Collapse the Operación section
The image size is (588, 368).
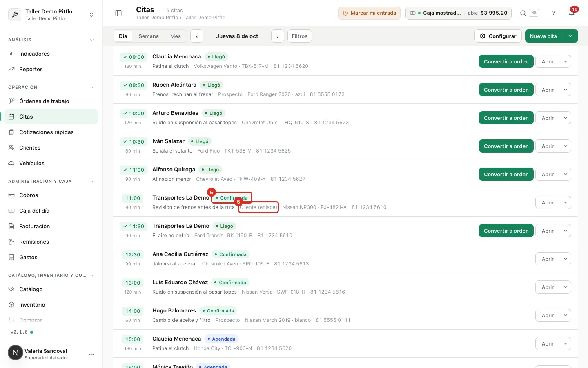tap(92, 88)
